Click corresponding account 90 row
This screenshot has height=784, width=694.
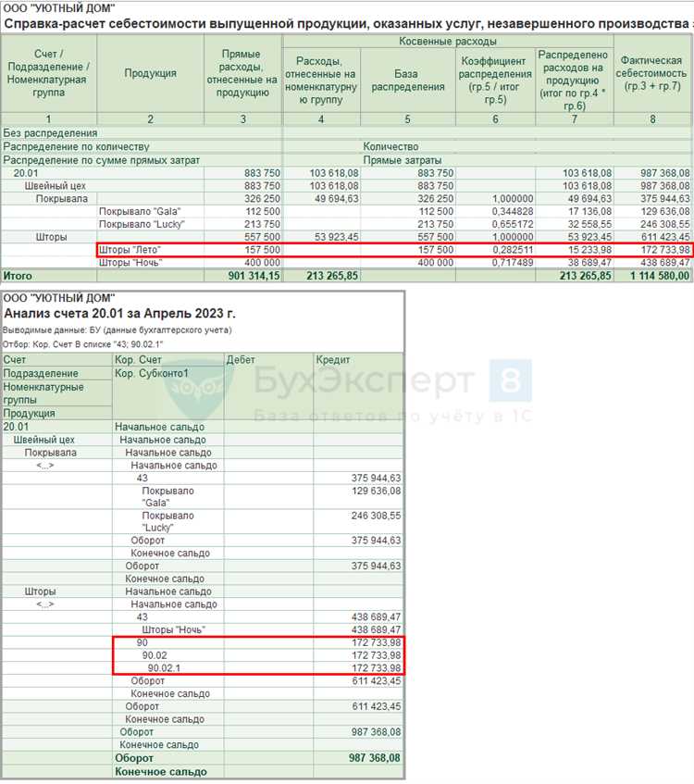point(258,642)
